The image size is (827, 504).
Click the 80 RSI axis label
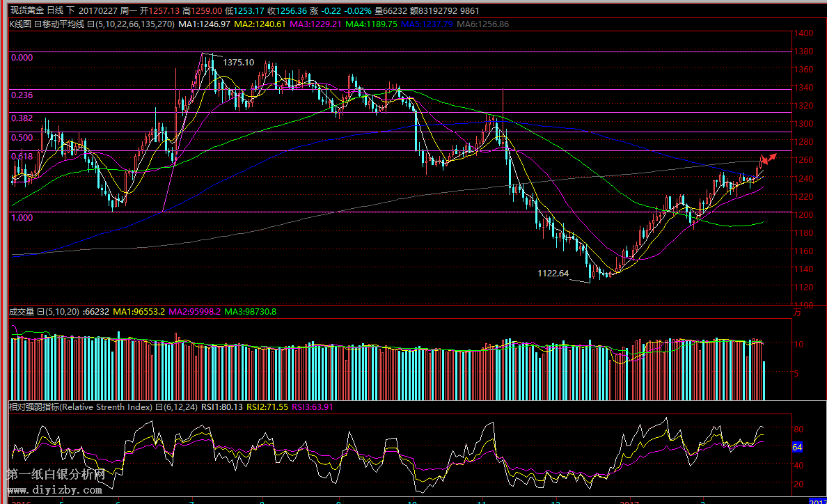[798, 429]
